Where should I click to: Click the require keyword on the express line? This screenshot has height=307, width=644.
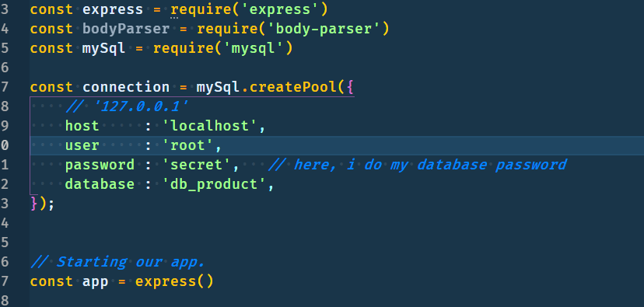click(201, 9)
